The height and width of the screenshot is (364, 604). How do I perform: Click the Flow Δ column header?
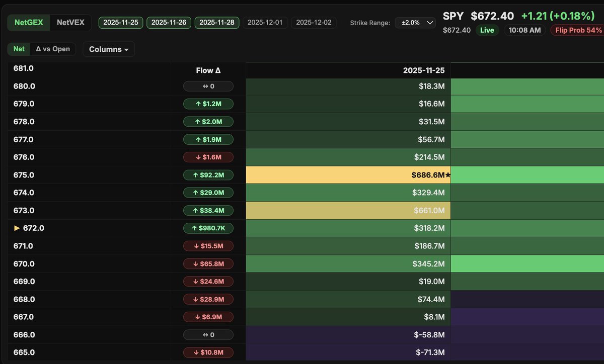click(x=208, y=71)
